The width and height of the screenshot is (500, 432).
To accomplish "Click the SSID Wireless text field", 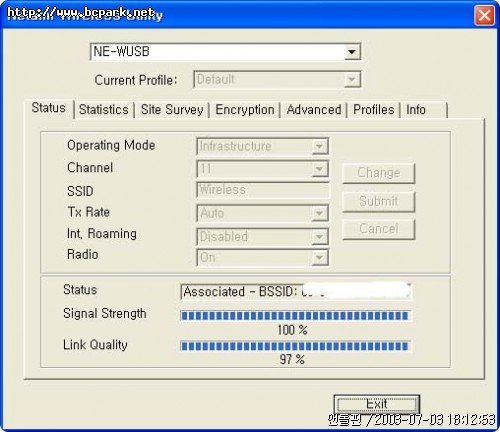I will coord(263,190).
